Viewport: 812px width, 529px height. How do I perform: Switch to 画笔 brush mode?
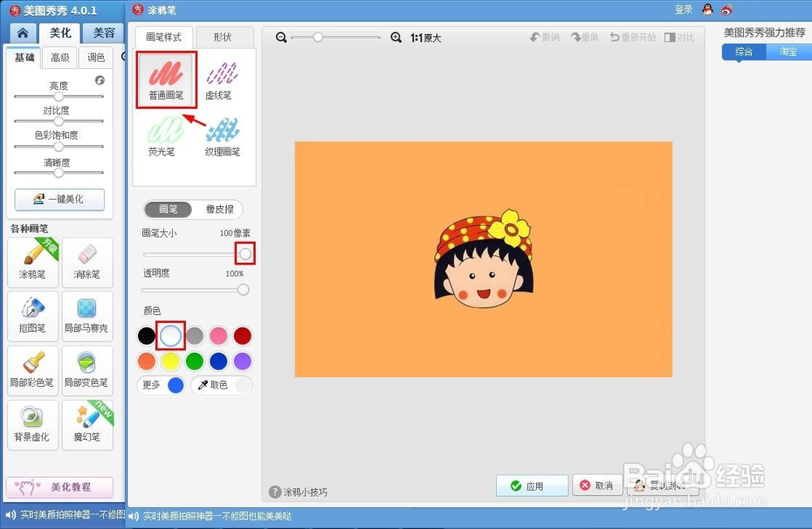click(168, 209)
